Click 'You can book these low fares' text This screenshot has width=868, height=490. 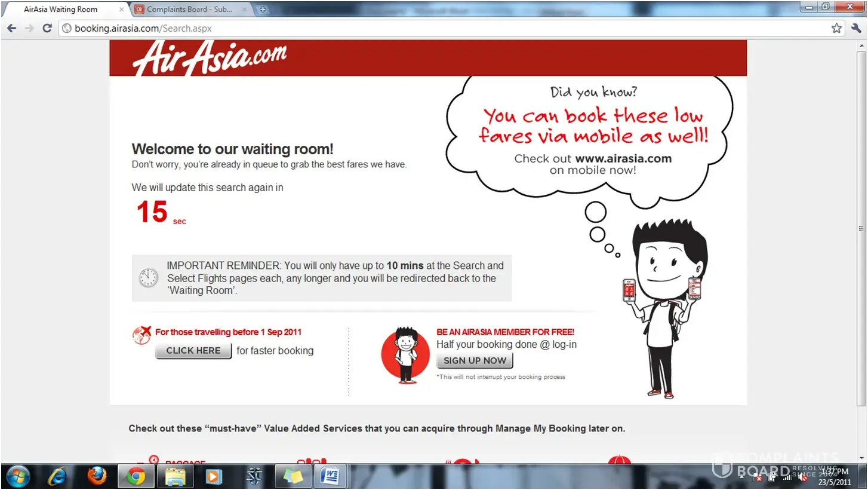coord(593,125)
